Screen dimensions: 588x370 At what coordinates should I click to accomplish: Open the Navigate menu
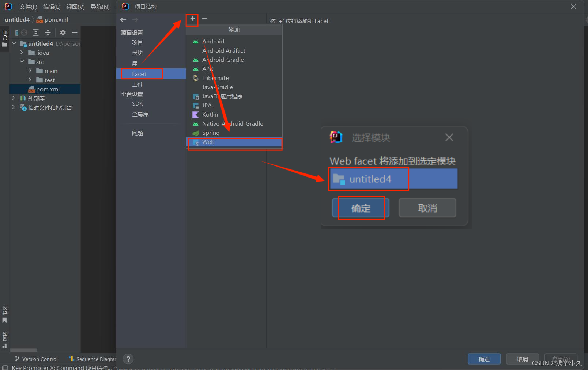point(100,7)
